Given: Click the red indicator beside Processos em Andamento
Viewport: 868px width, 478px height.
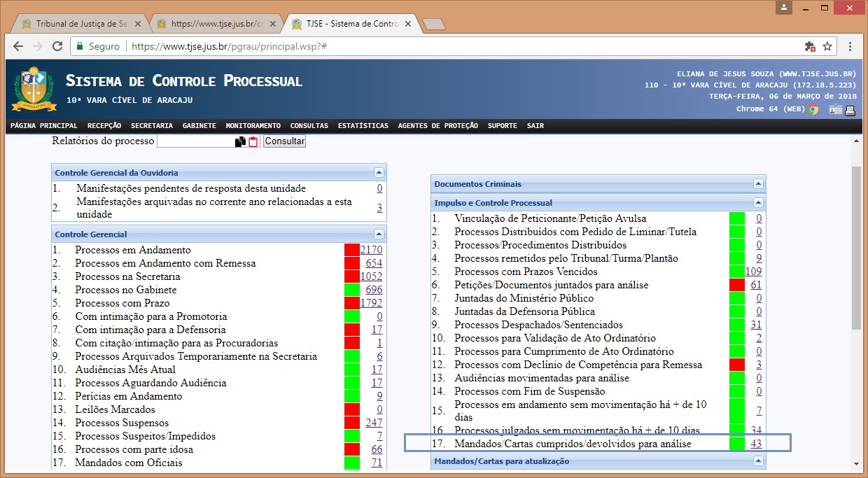Looking at the screenshot, I should click(x=351, y=250).
